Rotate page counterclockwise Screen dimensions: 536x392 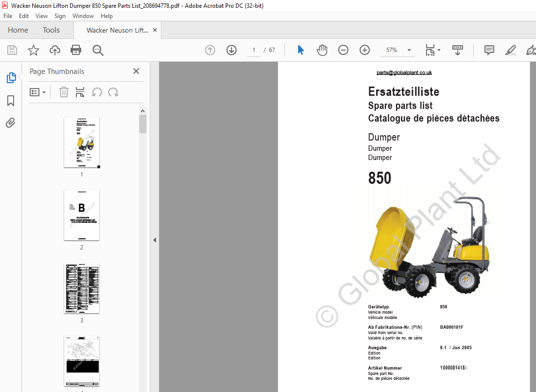(97, 92)
